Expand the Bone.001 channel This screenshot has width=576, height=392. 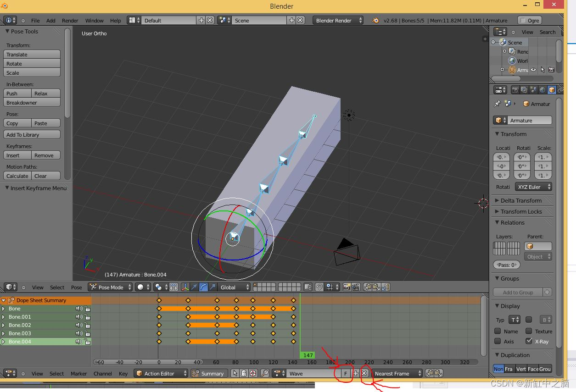(x=4, y=317)
